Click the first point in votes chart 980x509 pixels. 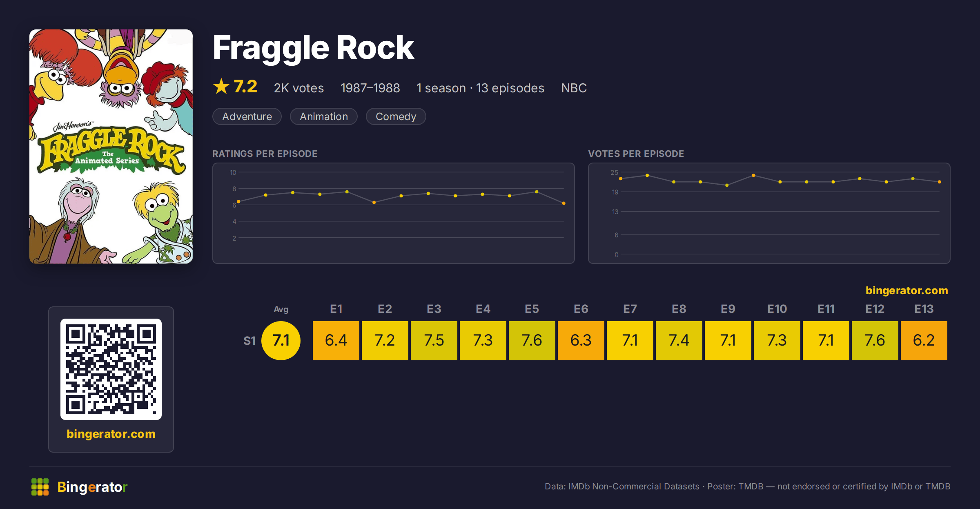(x=621, y=179)
